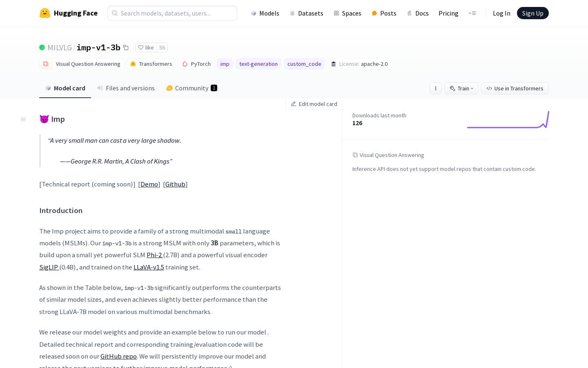Viewport: 588px width, 368px height.
Task: Click the PyTorch flame icon
Action: click(x=185, y=64)
